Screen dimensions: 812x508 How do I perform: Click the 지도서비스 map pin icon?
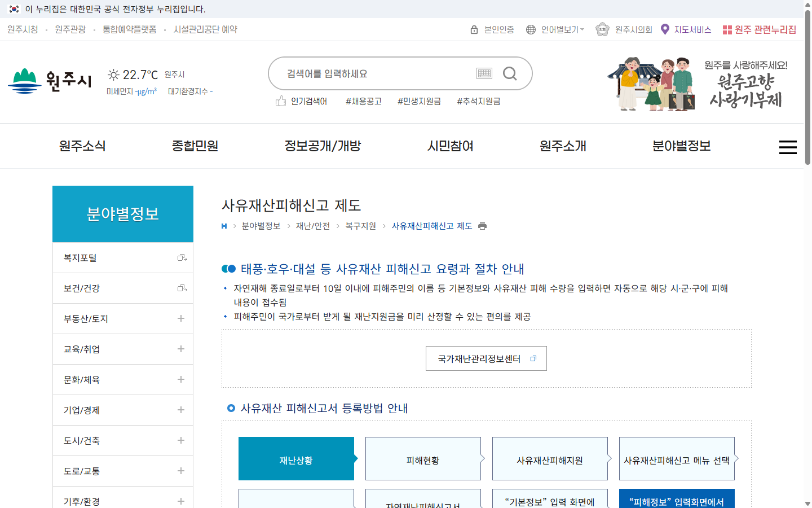coord(665,29)
